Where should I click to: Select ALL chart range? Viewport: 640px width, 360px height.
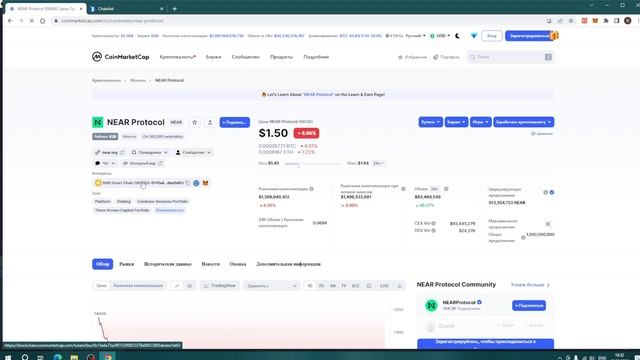click(x=356, y=286)
